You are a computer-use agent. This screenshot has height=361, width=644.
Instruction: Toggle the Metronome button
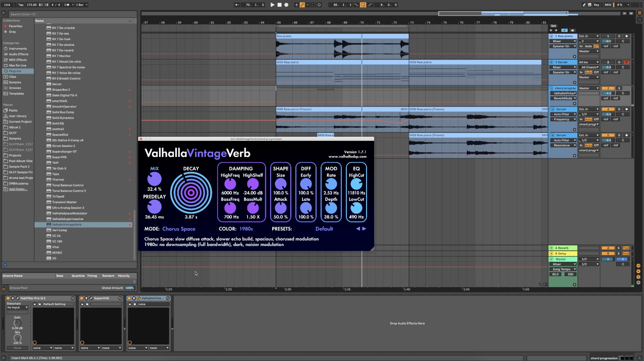[x=67, y=5]
